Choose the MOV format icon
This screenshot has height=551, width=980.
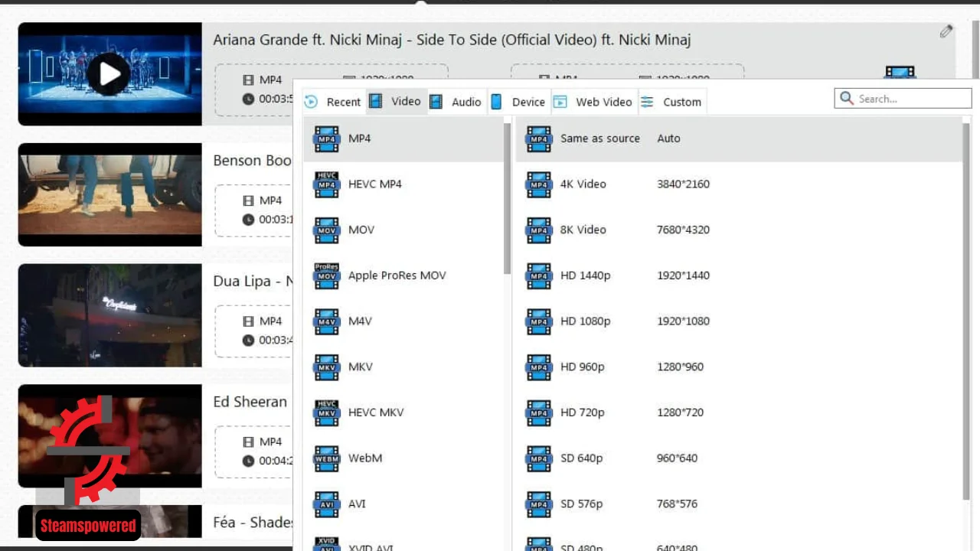tap(327, 230)
